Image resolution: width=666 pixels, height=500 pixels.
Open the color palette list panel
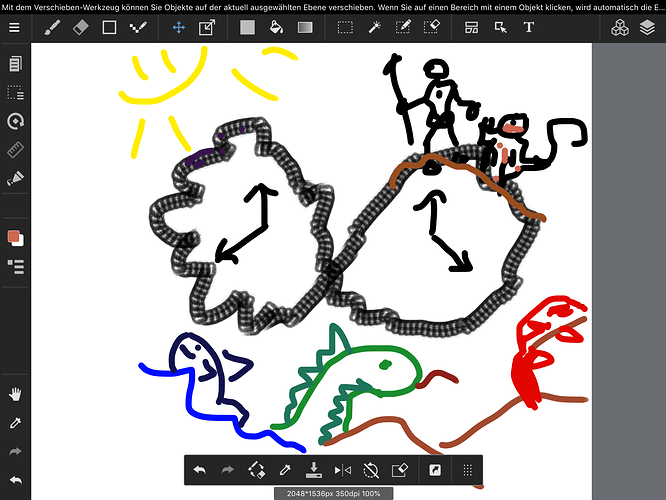click(x=15, y=266)
